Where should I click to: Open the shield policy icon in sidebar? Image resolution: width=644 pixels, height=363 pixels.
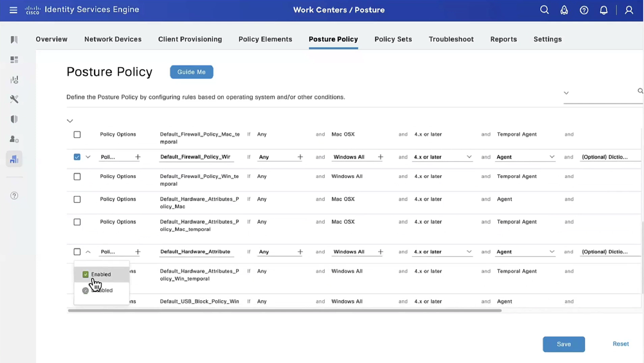pyautogui.click(x=14, y=119)
